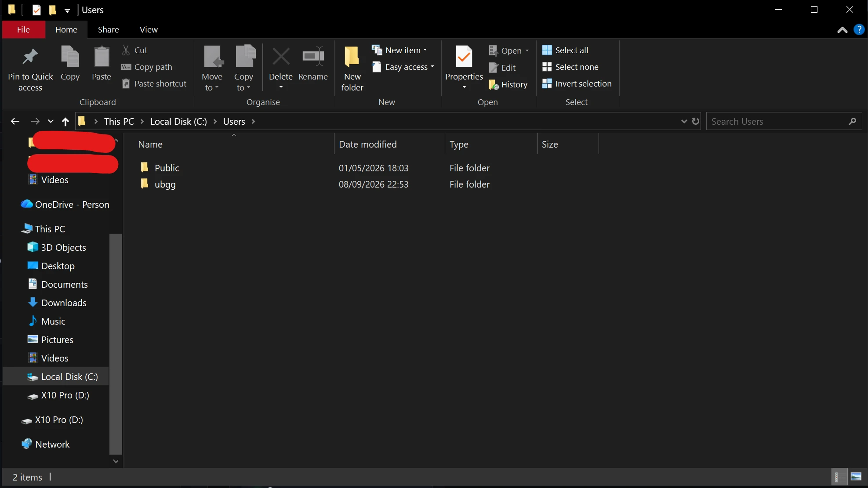Open Music in the sidebar
868x488 pixels.
point(47,321)
